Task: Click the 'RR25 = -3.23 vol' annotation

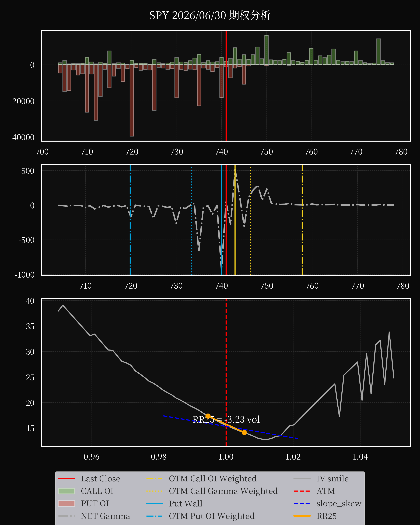Action: pos(226,419)
